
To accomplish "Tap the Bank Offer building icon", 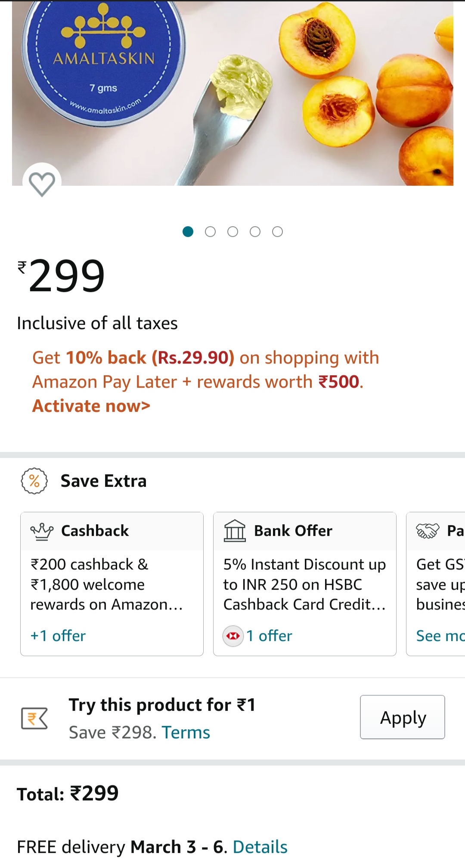I will pos(234,531).
